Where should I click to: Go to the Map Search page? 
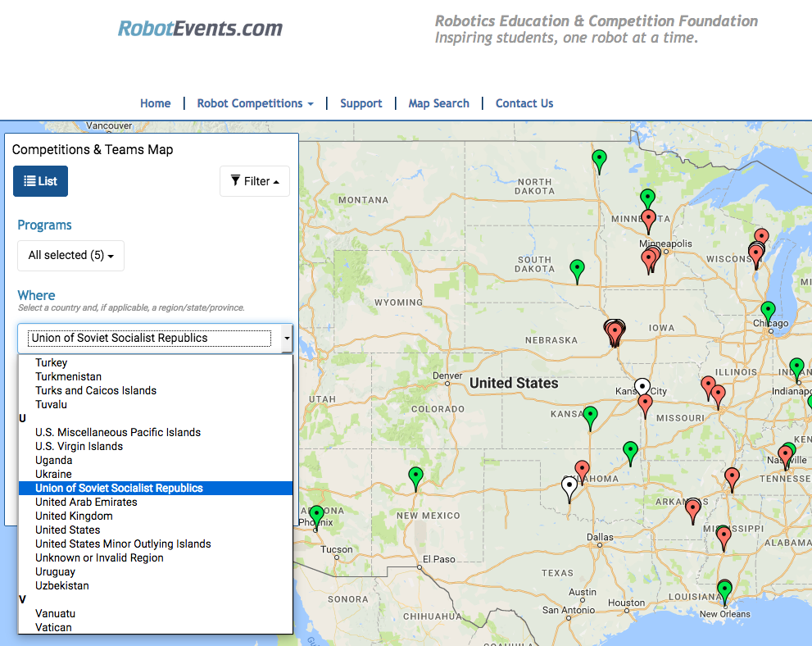(438, 103)
